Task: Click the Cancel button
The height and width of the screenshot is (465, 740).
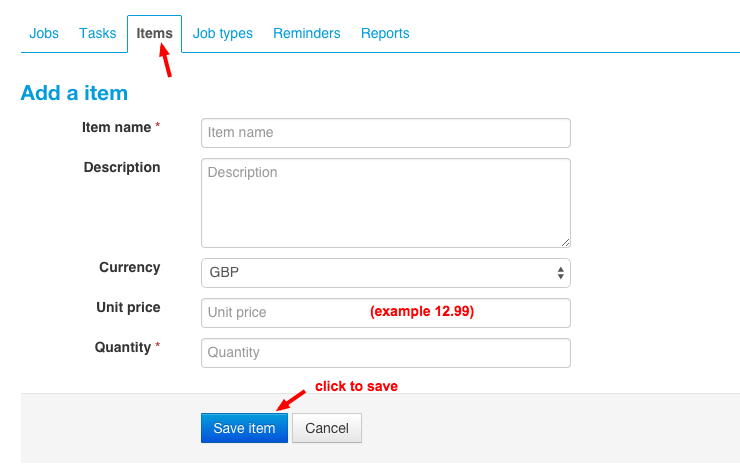Action: click(327, 428)
